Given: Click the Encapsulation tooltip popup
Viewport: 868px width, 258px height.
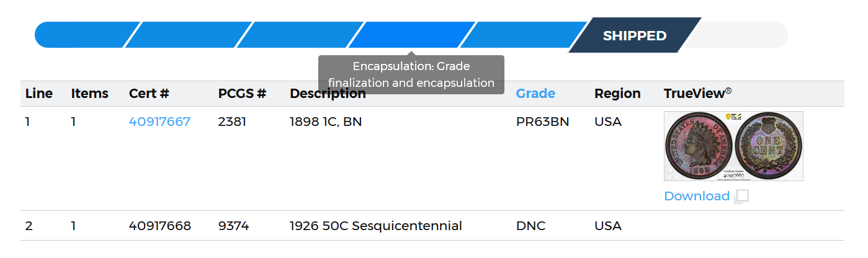Looking at the screenshot, I should coord(411,74).
